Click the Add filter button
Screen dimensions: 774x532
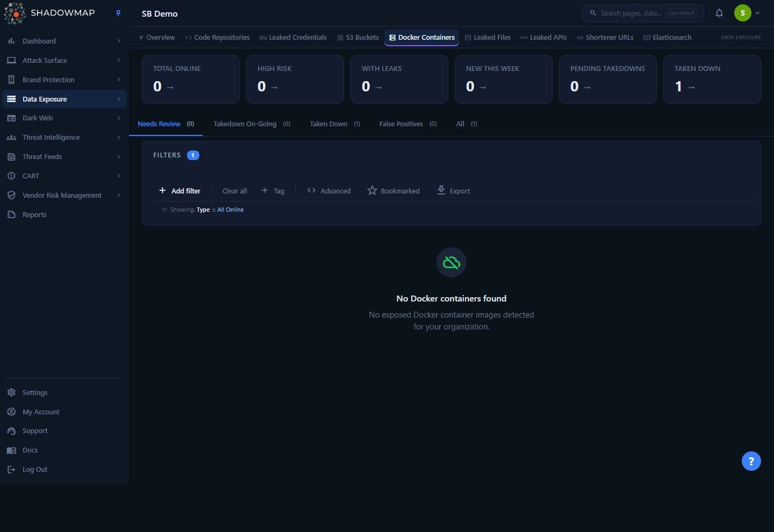pos(180,191)
